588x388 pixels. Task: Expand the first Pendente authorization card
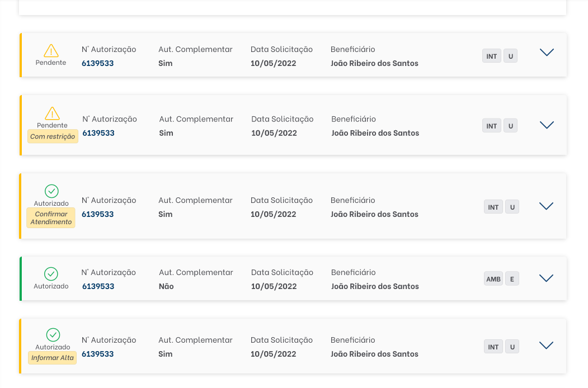click(547, 52)
